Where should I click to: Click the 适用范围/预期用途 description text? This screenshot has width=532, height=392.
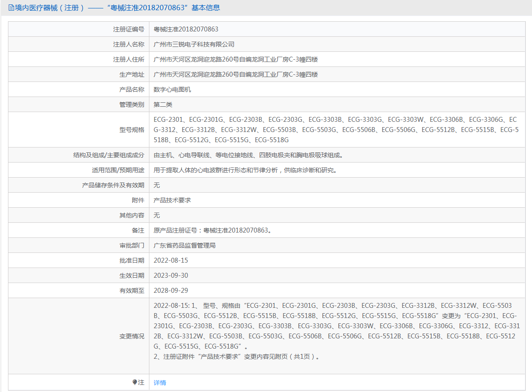tap(245, 170)
